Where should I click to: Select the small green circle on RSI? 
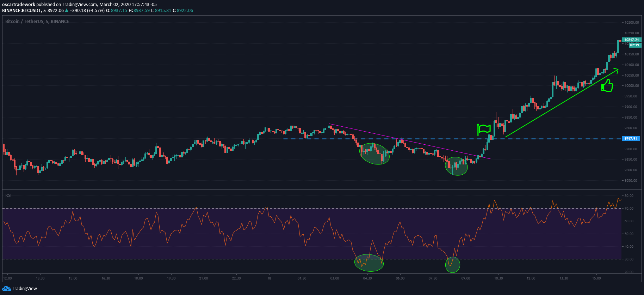pyautogui.click(x=453, y=264)
